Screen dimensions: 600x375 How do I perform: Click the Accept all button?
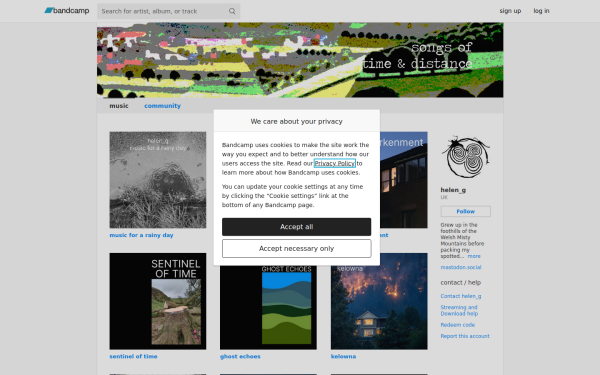pos(297,227)
